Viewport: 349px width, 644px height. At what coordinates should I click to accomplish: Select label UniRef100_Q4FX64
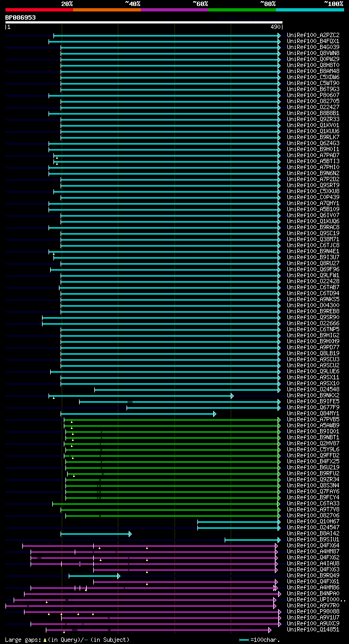(313, 545)
